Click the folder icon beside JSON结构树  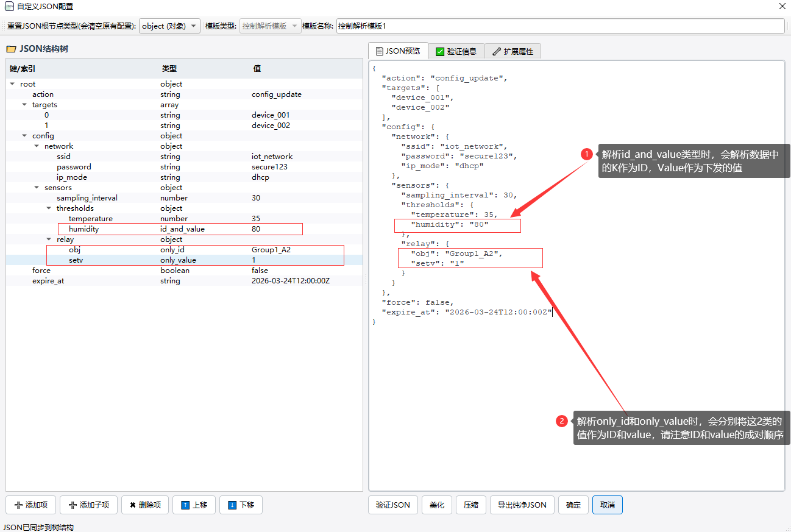pos(11,49)
